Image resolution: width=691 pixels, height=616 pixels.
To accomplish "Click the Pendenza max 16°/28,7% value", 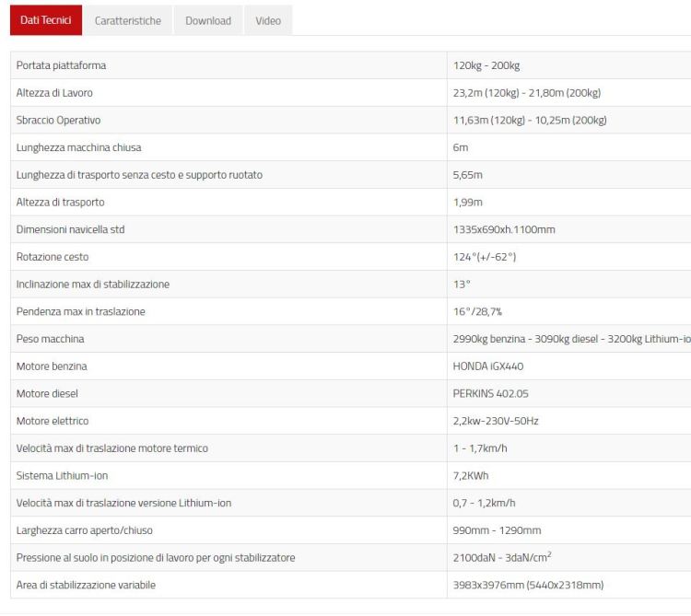I will [x=478, y=311].
